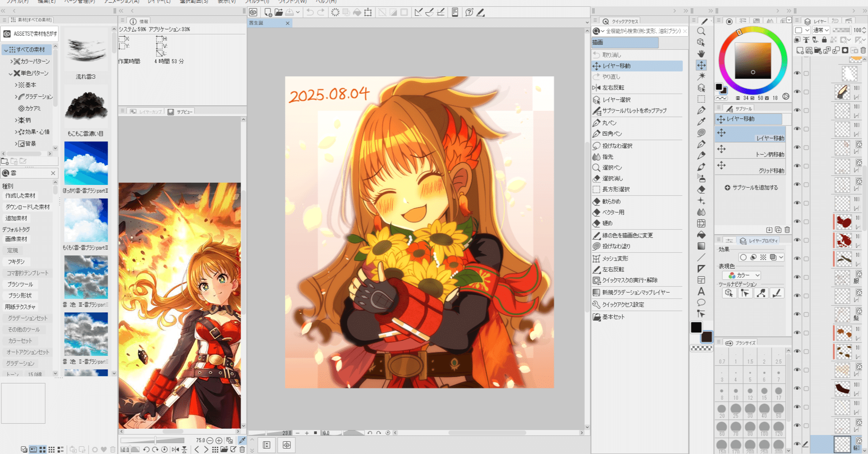Image resolution: width=868 pixels, height=454 pixels.
Task: Click the delete layer trash icon
Action: 863,50
